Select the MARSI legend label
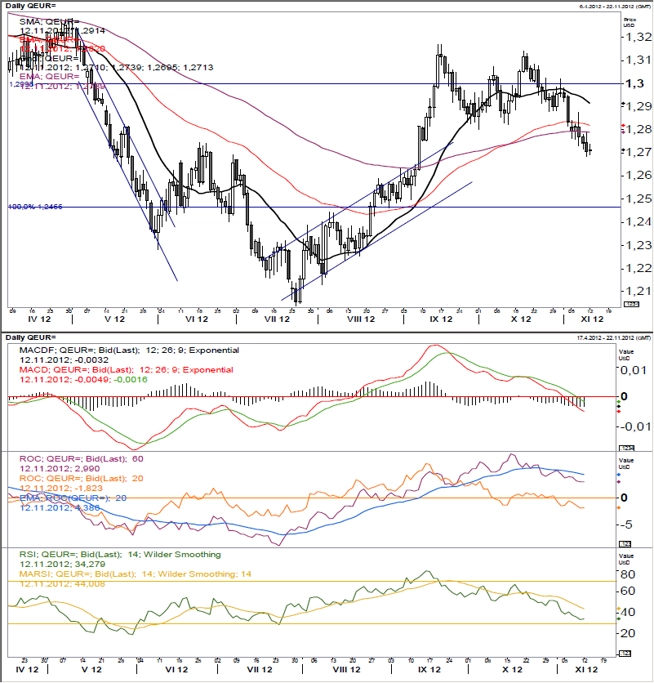This screenshot has height=683, width=654. (x=135, y=574)
